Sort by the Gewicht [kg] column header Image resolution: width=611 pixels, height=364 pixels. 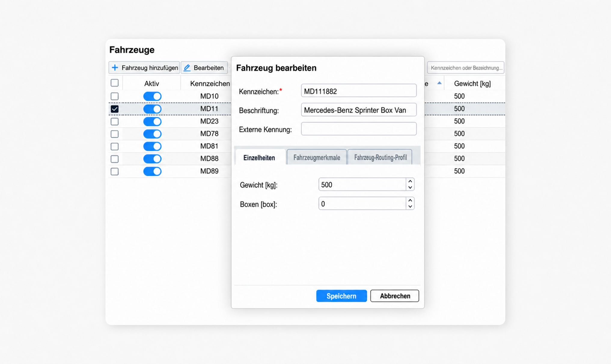click(472, 83)
